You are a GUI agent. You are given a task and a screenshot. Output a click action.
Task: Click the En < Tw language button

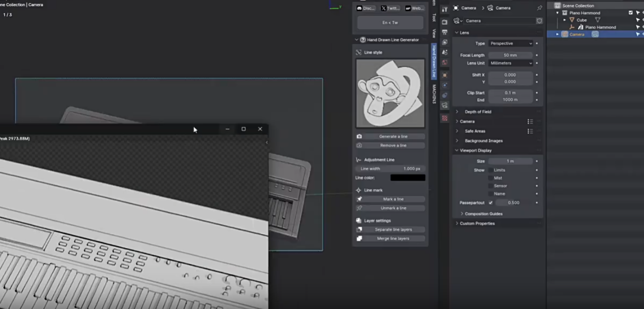390,23
